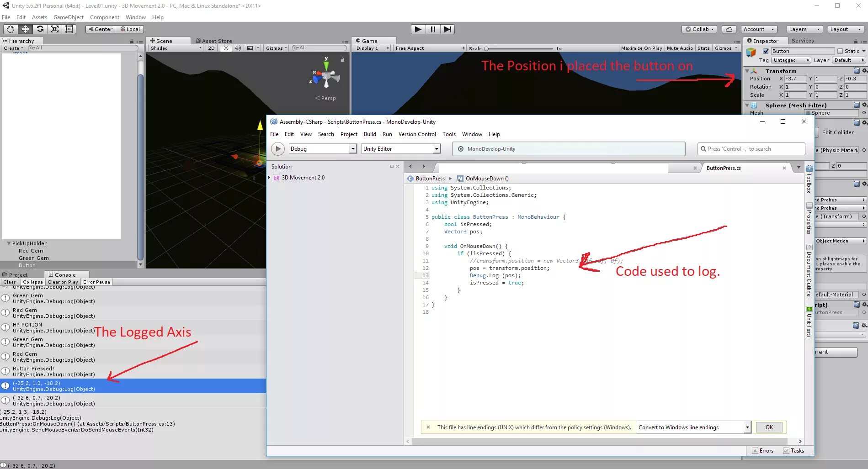Viewport: 868px width, 469px height.
Task: Select the Scale tool in Unity toolbar
Action: click(54, 29)
